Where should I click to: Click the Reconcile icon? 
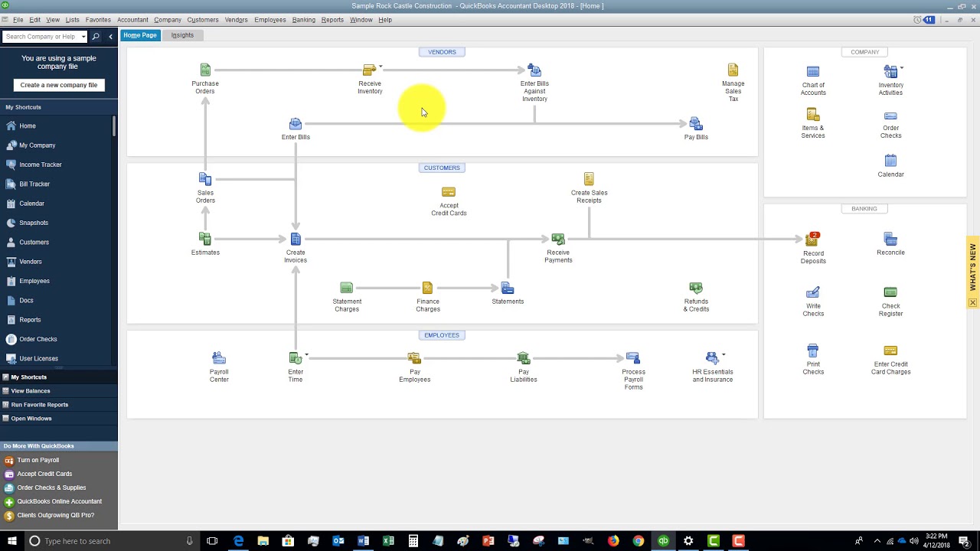(890, 240)
